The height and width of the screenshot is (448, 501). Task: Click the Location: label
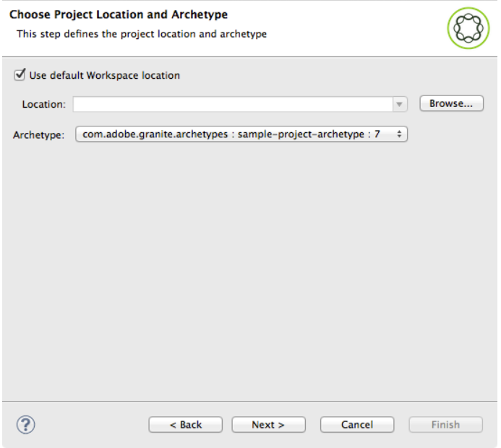44,105
